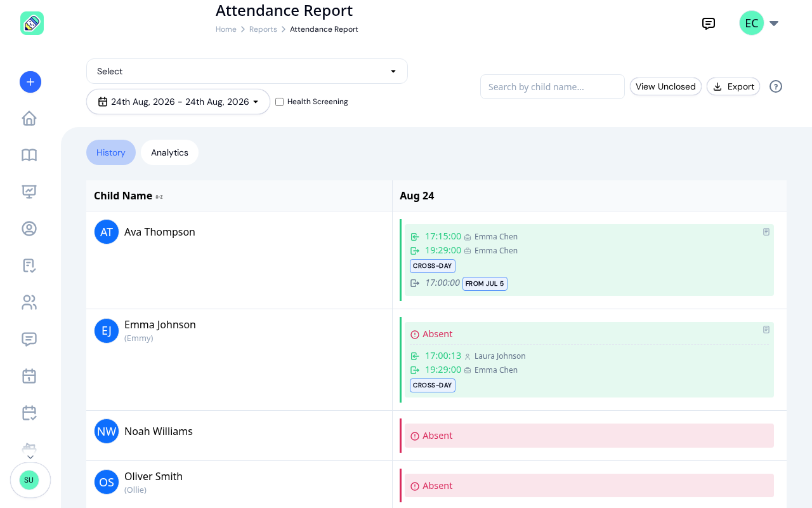Click the Home breadcrumb link

tap(226, 29)
